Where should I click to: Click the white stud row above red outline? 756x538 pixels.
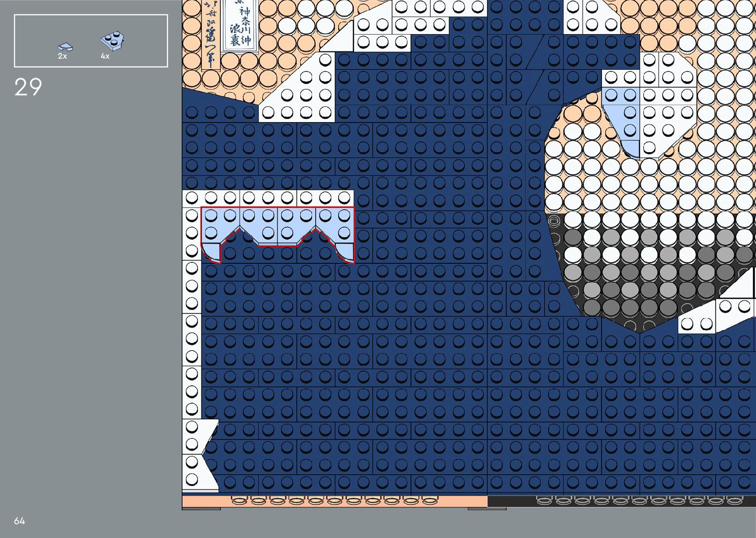pos(268,198)
